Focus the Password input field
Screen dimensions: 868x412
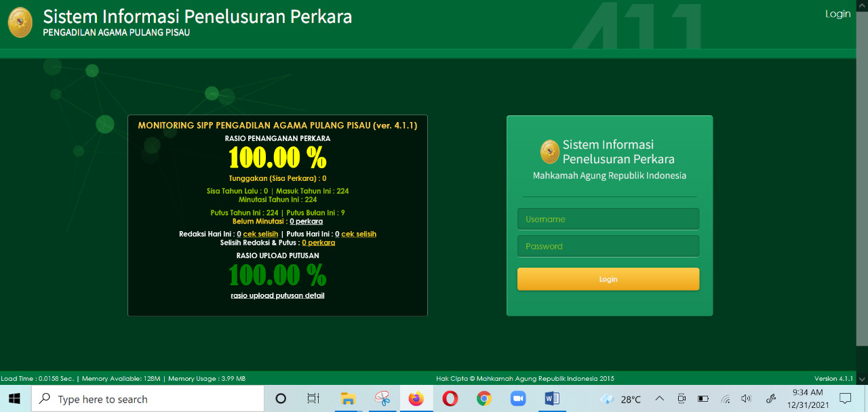click(608, 246)
